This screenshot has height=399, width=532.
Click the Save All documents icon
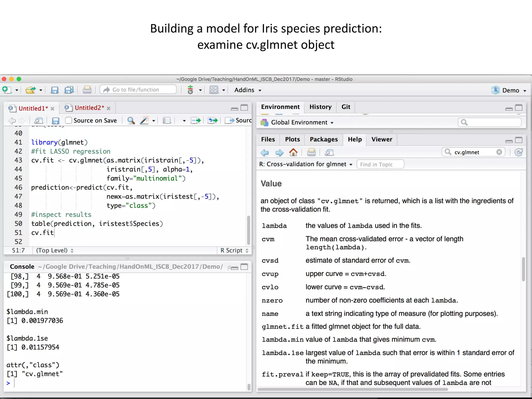(69, 90)
